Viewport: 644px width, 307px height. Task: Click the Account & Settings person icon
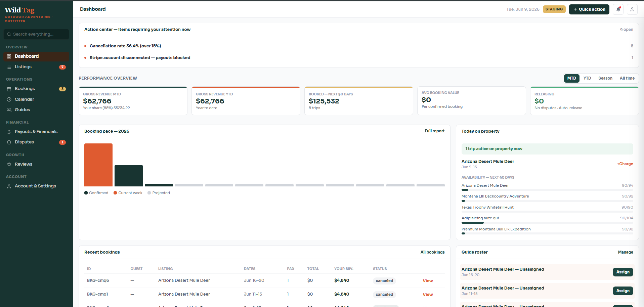point(9,186)
